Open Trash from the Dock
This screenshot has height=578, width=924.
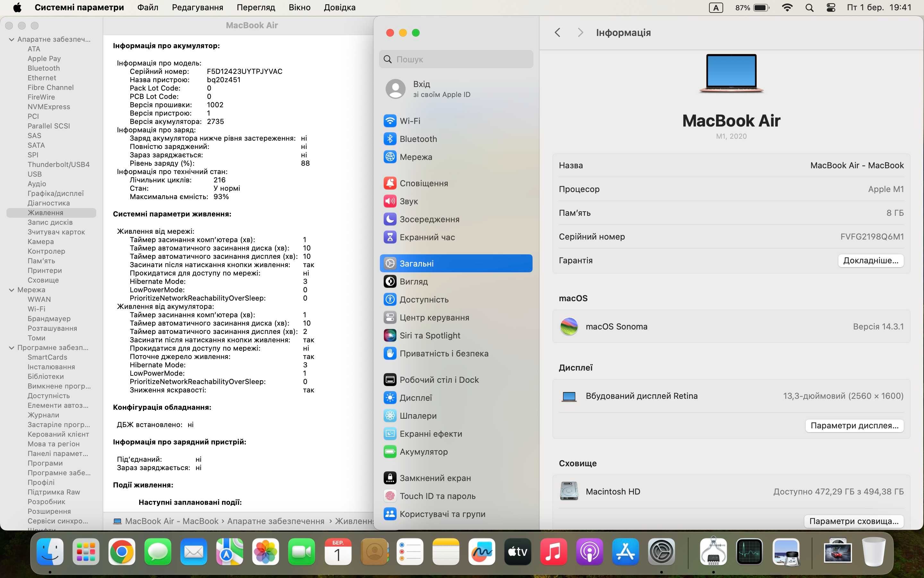(874, 552)
